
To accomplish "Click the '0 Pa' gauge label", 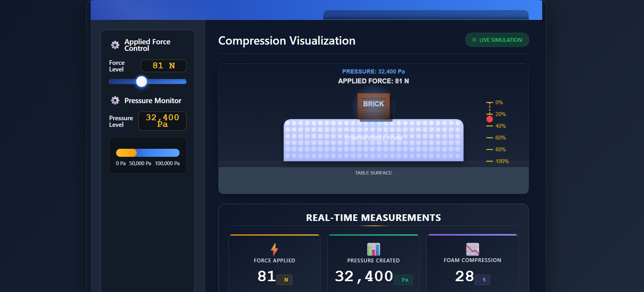I will [121, 163].
